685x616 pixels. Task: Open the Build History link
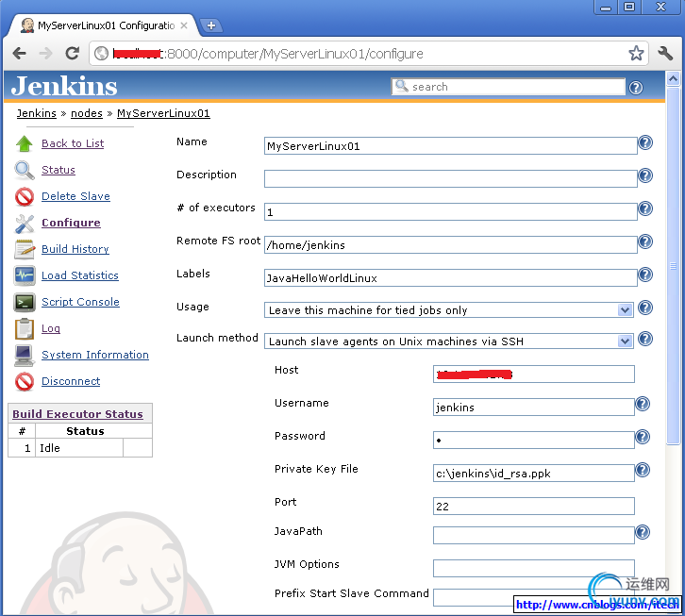75,249
